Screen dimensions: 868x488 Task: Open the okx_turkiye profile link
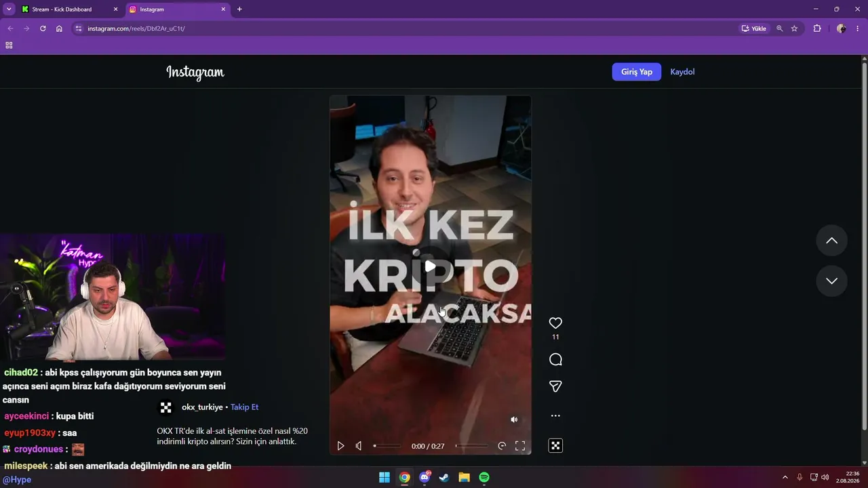(202, 407)
